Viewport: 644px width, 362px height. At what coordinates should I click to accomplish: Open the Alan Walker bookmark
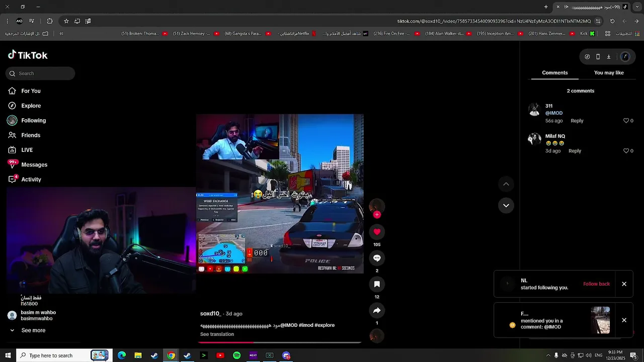[x=448, y=34]
